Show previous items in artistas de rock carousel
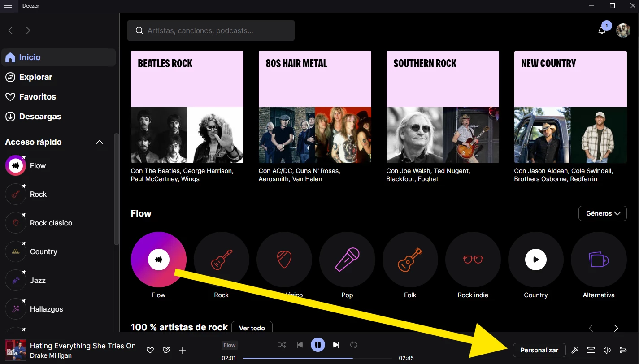 coord(591,328)
